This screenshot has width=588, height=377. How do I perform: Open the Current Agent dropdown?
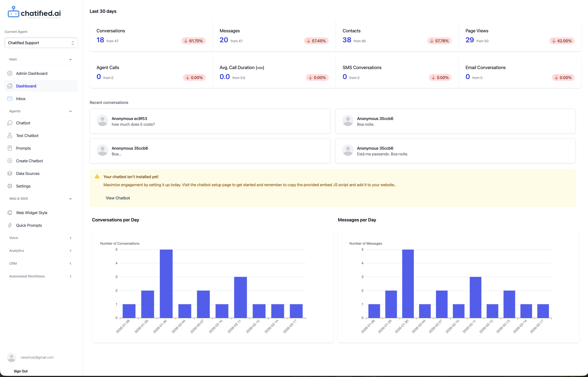tap(41, 43)
